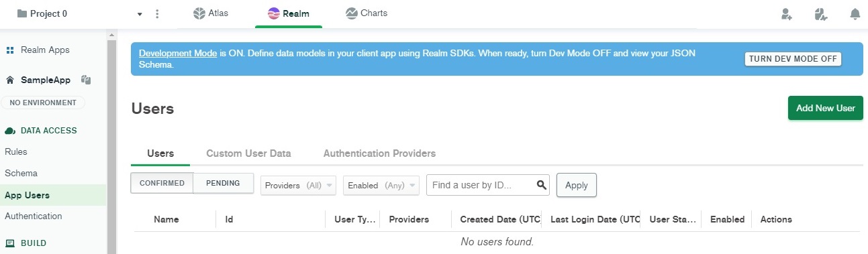
Task: Click the Charts logo icon
Action: (351, 13)
